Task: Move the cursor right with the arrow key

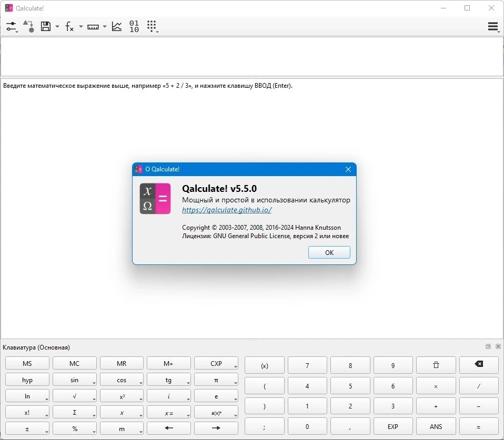Action: (216, 428)
